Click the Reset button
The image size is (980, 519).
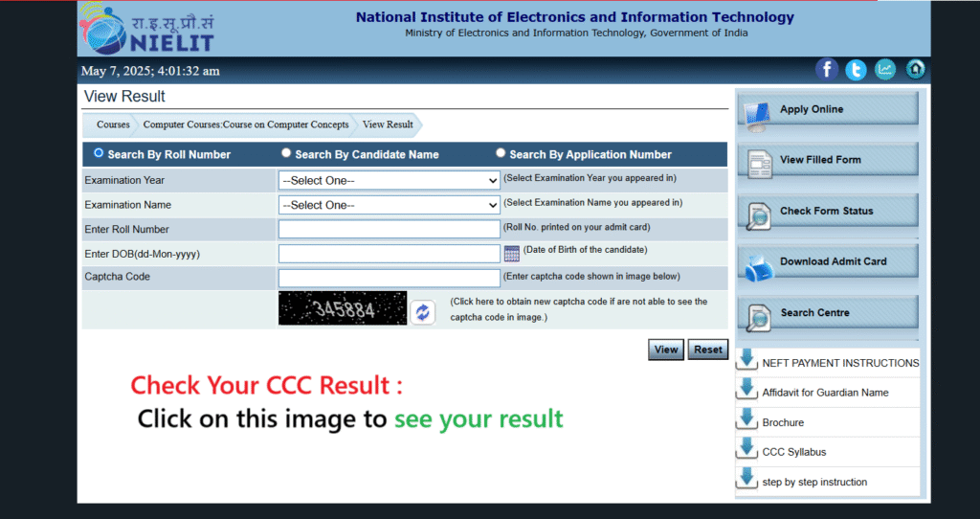(x=707, y=350)
